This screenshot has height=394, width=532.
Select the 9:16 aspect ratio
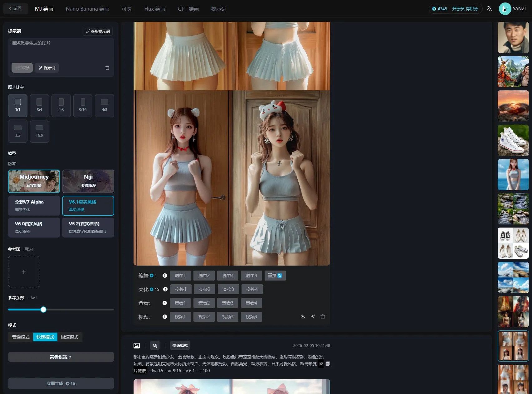coord(83,105)
